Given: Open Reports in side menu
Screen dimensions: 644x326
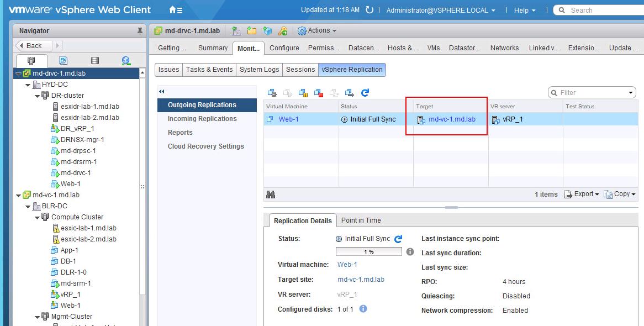Looking at the screenshot, I should tap(207, 133).
